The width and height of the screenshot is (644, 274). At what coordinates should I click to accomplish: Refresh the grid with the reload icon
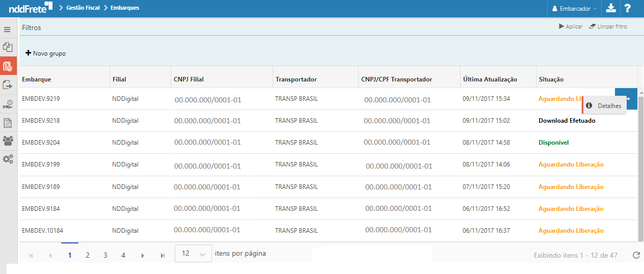click(636, 255)
